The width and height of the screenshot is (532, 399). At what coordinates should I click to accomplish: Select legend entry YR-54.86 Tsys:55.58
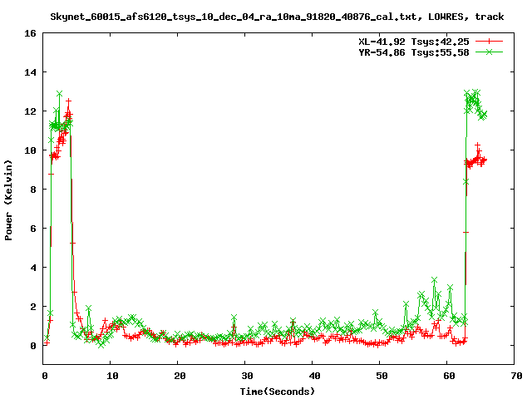point(414,52)
